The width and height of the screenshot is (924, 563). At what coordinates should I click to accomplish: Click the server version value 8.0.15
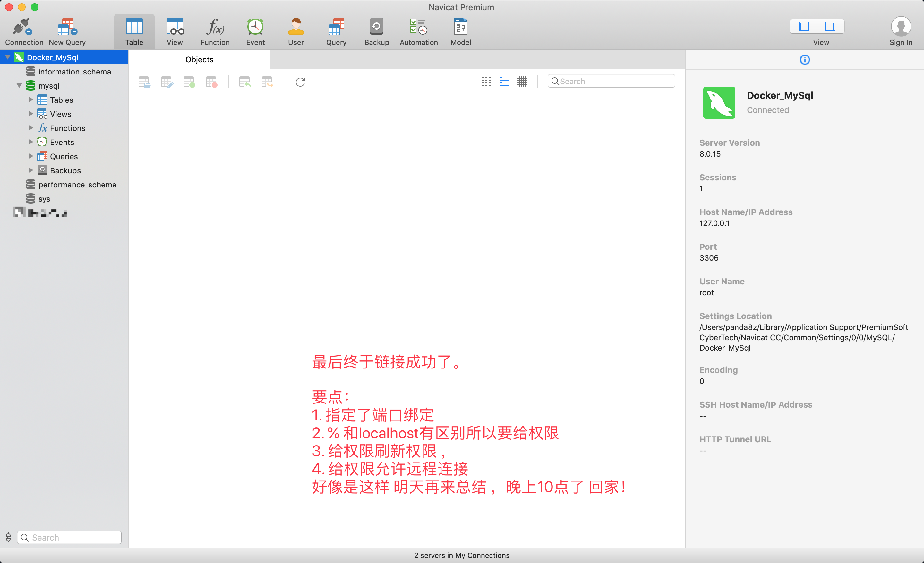point(710,154)
